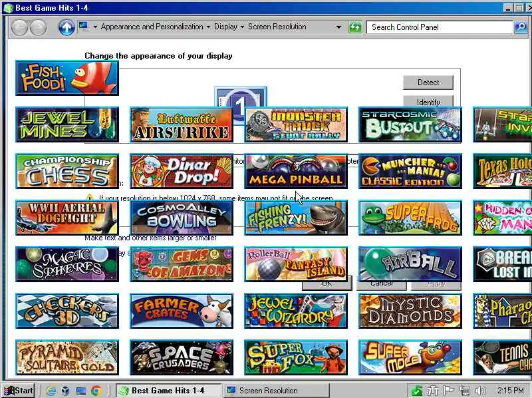
Task: Open Checkers 3D game
Action: [x=67, y=311]
